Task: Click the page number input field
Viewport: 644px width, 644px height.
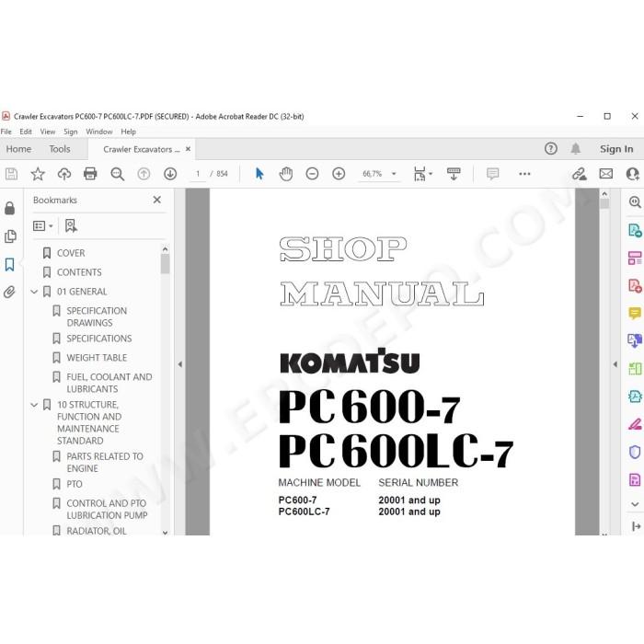Action: click(198, 174)
